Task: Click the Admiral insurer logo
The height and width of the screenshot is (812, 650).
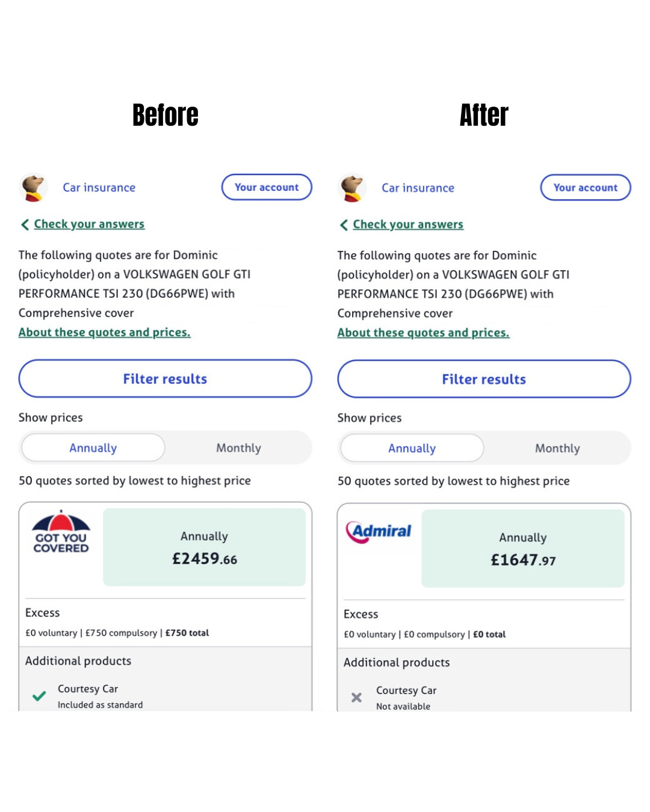Action: [x=379, y=532]
